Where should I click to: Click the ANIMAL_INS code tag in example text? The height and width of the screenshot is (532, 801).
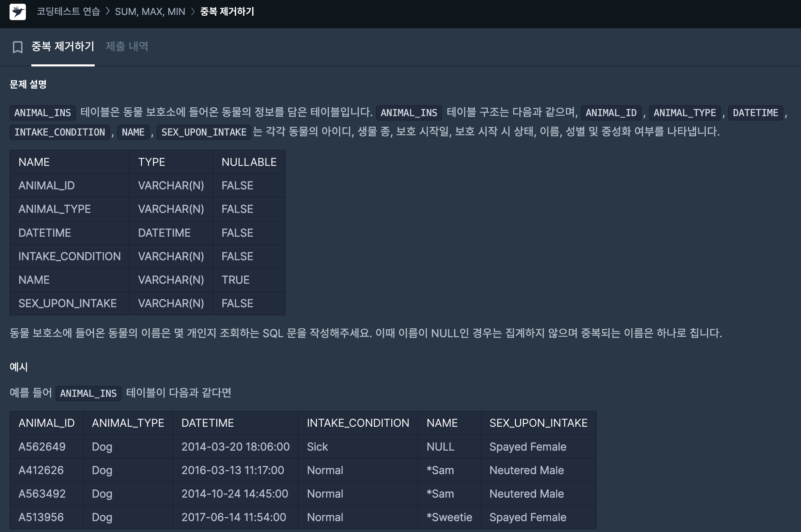click(x=88, y=393)
